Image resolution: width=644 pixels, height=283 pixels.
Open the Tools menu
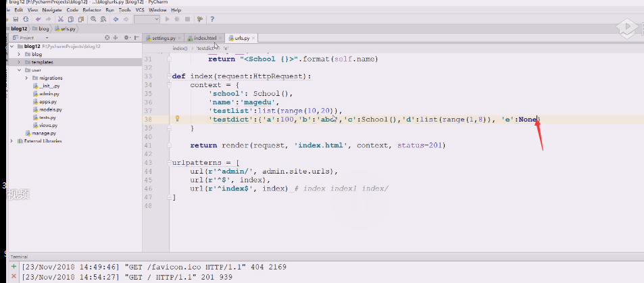(x=125, y=9)
